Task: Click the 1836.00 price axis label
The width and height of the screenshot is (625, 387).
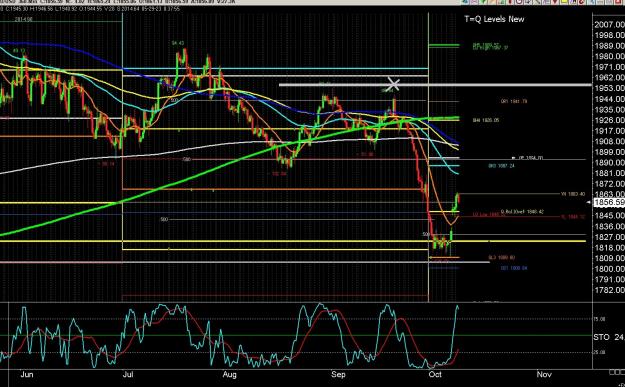Action: tap(609, 227)
